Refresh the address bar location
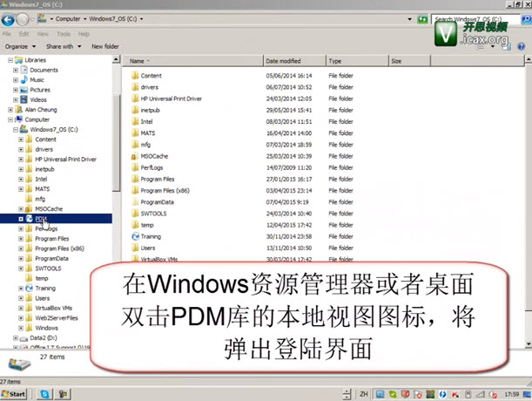 coord(422,19)
